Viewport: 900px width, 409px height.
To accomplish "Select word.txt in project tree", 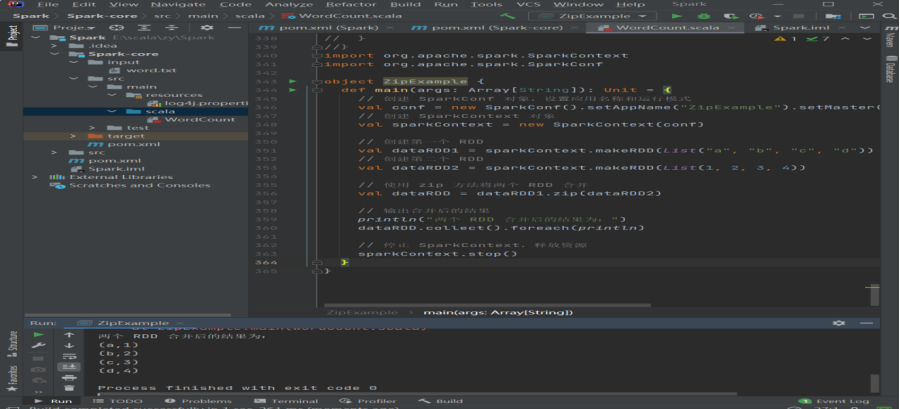I will [x=143, y=70].
